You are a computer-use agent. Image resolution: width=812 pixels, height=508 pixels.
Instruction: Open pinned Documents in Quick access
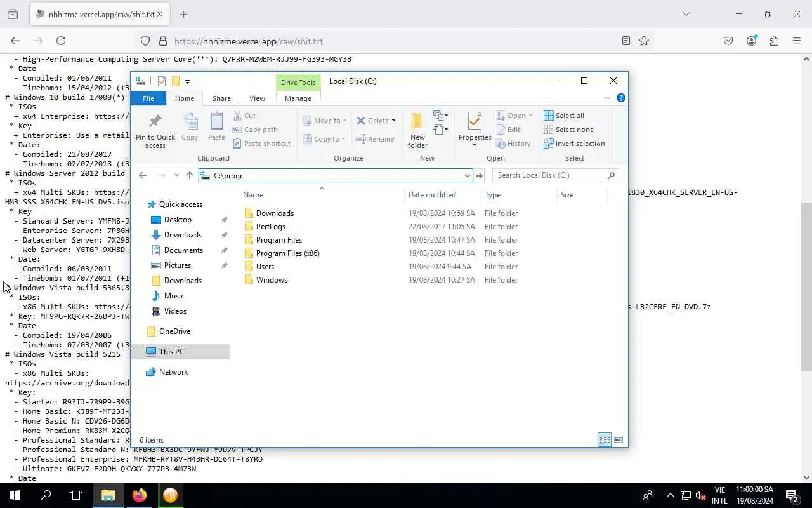point(183,250)
